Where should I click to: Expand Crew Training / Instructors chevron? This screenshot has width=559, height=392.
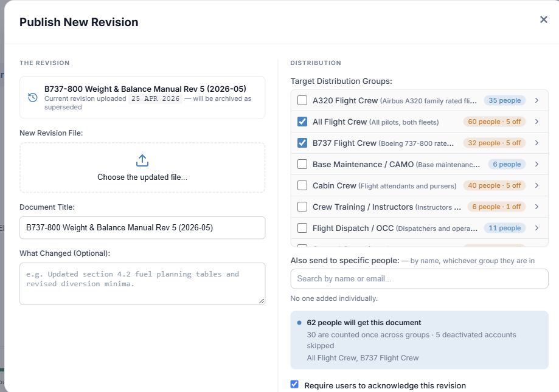(x=536, y=207)
